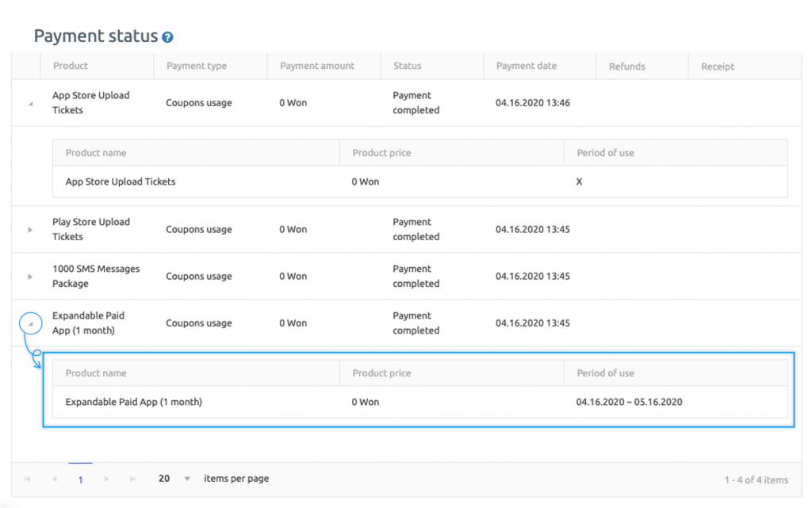Collapse the Expandable Paid App details
812x508 pixels.
click(x=30, y=323)
